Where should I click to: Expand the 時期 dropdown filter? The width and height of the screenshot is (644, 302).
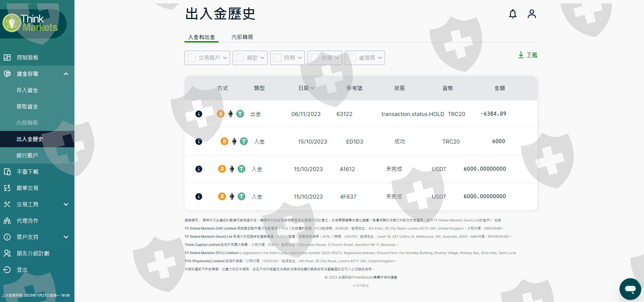pyautogui.click(x=299, y=58)
